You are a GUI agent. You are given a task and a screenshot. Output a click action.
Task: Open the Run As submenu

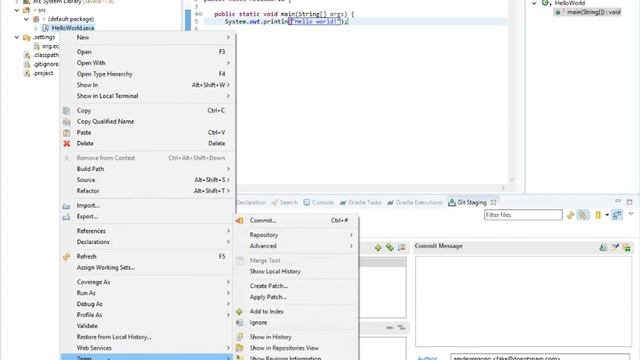(x=147, y=293)
